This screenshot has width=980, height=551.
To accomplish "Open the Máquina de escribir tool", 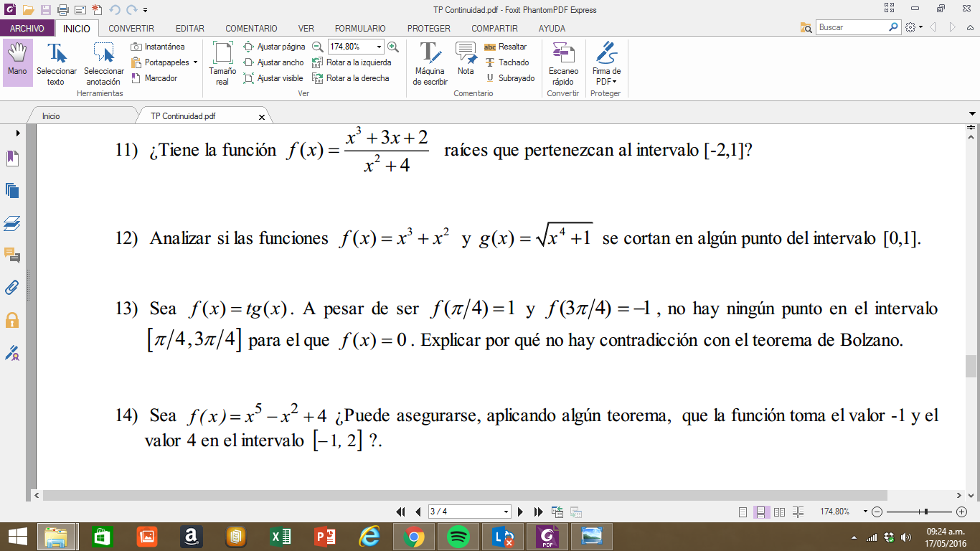I will (x=430, y=63).
